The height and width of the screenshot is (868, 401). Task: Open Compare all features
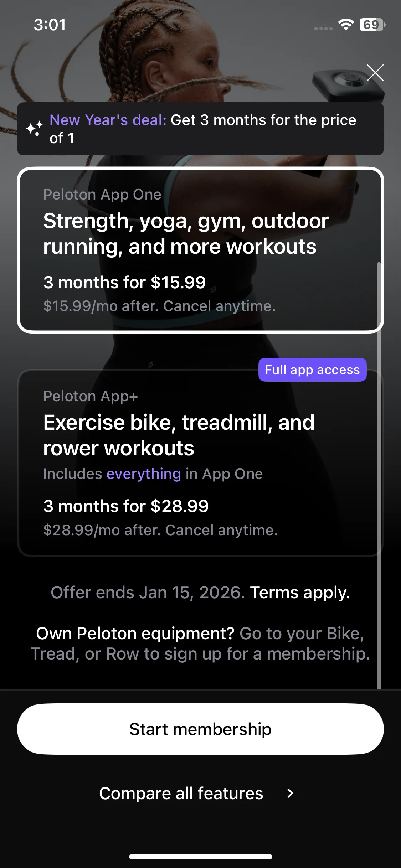click(181, 793)
